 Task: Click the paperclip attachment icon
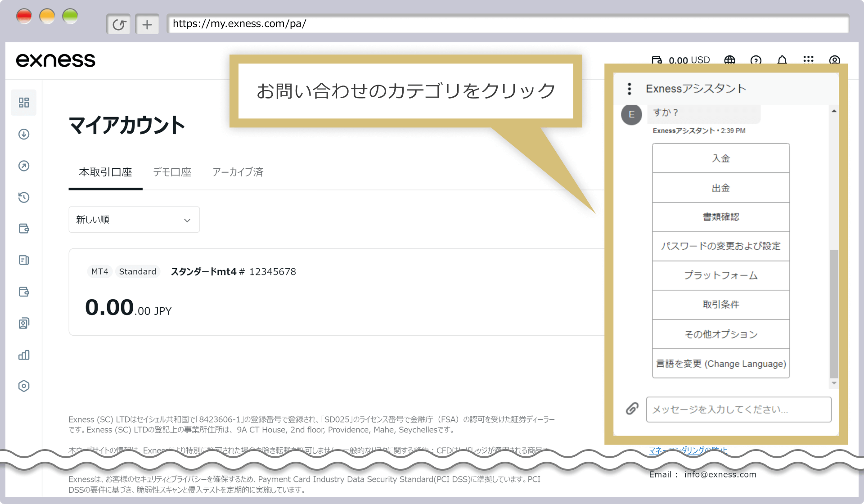coord(632,409)
